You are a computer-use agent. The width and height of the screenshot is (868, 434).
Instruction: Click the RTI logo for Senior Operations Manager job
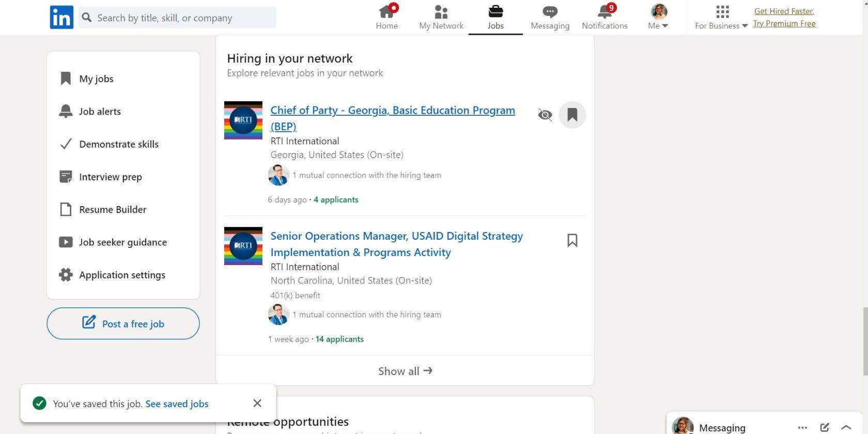243,246
